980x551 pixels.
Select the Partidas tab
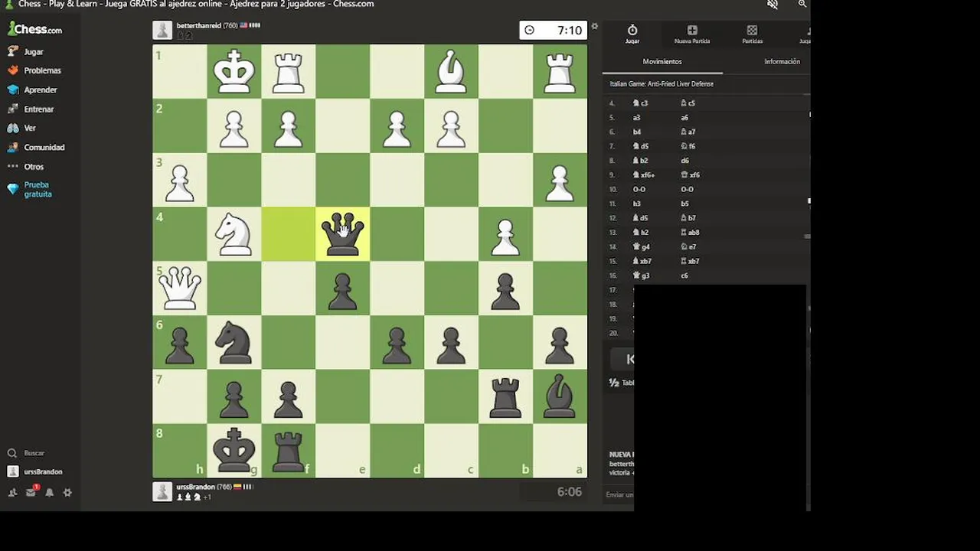(x=752, y=34)
